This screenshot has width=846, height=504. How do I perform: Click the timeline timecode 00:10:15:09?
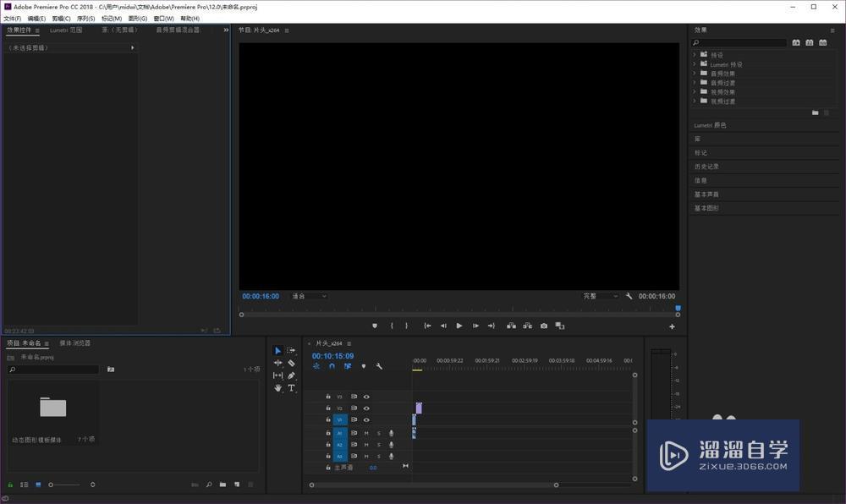click(x=332, y=356)
